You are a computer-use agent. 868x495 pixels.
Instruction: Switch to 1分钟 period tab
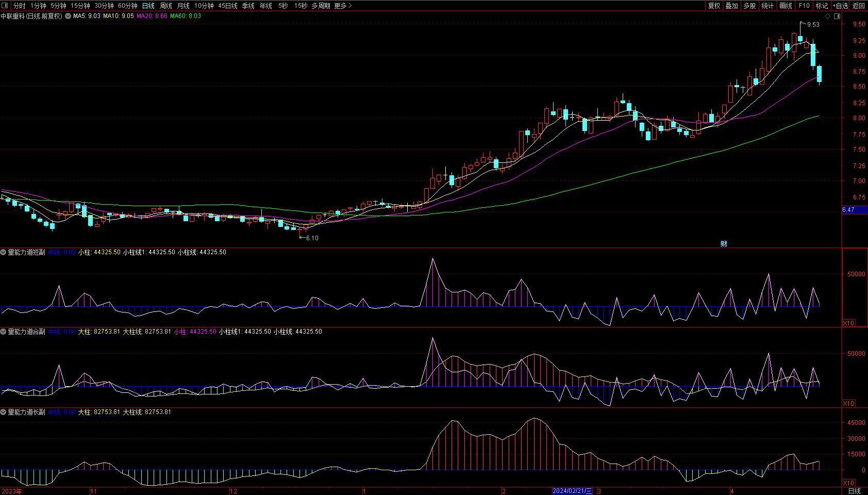(x=38, y=6)
